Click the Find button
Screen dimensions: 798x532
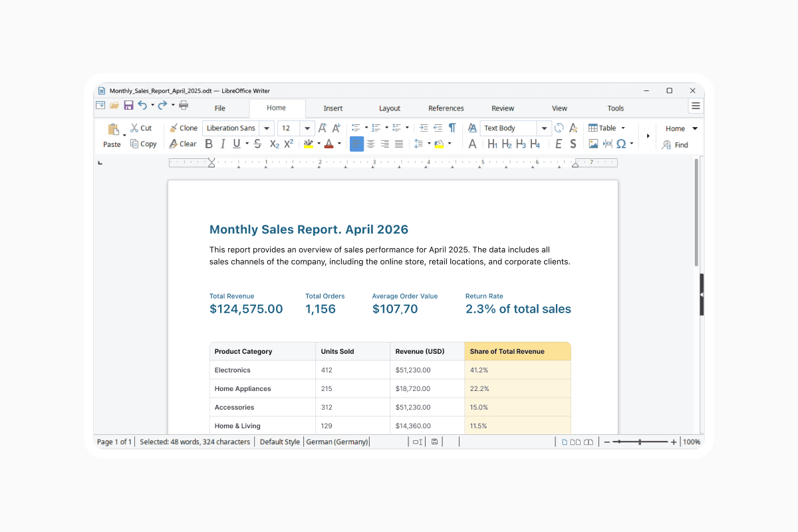point(675,145)
